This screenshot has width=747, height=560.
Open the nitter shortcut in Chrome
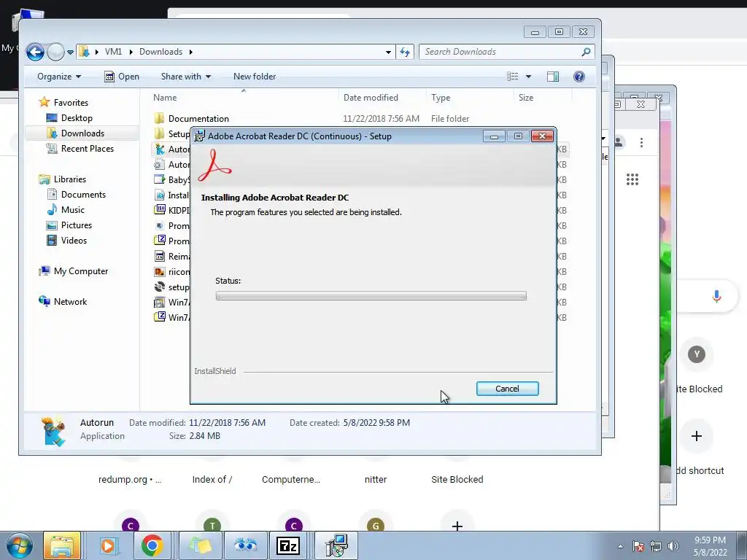click(x=376, y=480)
